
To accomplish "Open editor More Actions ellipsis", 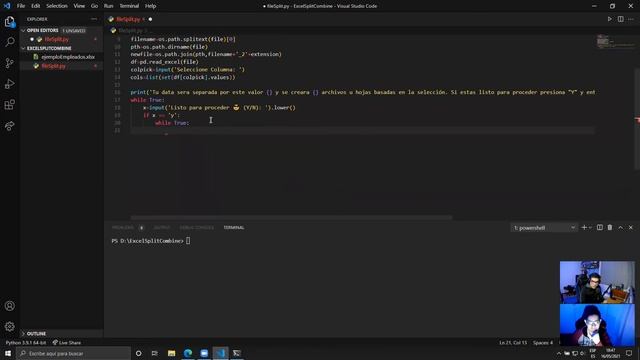I will click(631, 19).
